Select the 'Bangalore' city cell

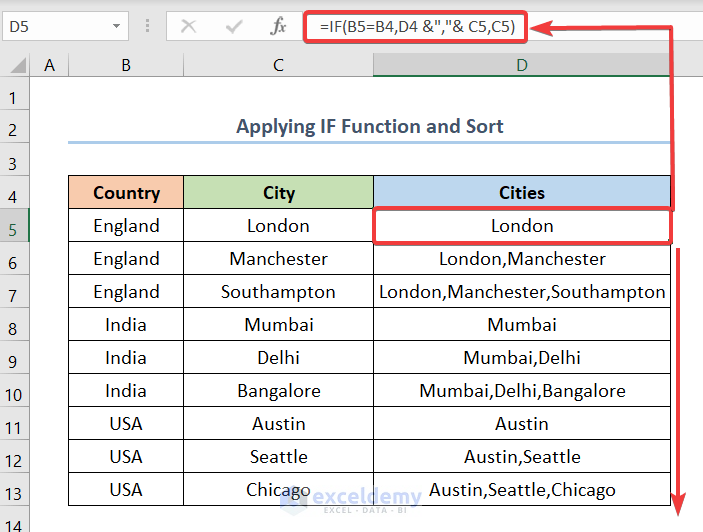(278, 391)
